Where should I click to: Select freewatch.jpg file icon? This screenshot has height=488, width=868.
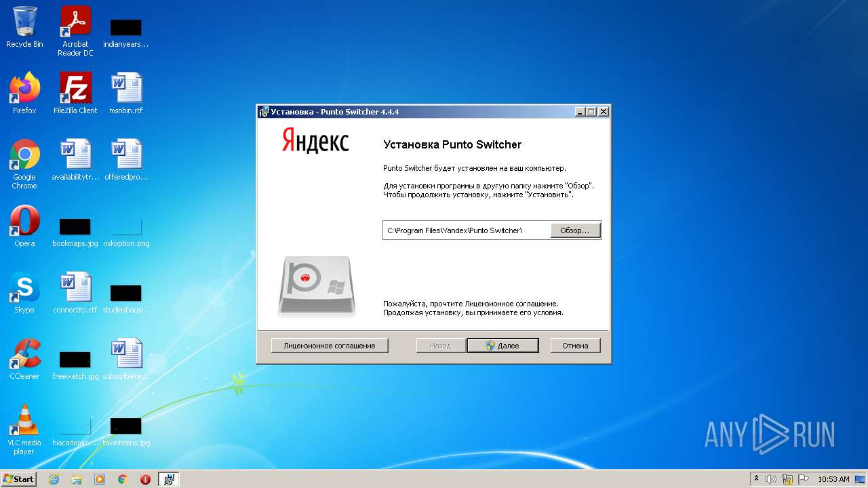click(75, 365)
